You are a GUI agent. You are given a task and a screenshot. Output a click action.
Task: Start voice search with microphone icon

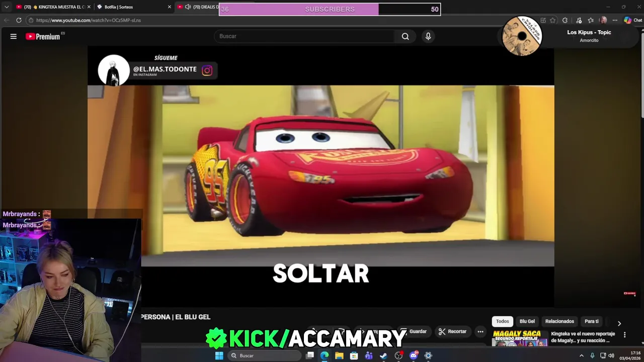coord(428,36)
